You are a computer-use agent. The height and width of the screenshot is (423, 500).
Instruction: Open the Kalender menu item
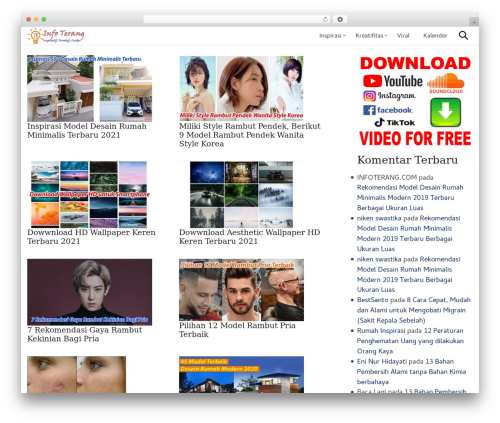435,35
